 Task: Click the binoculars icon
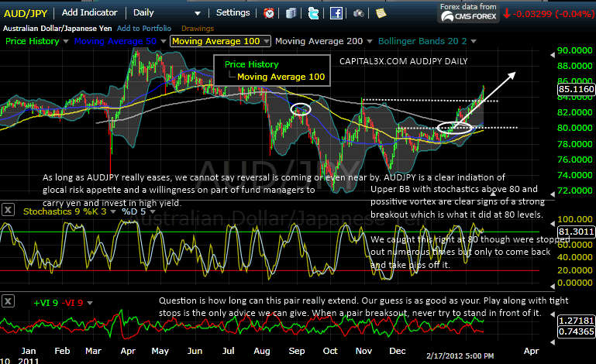[x=360, y=13]
